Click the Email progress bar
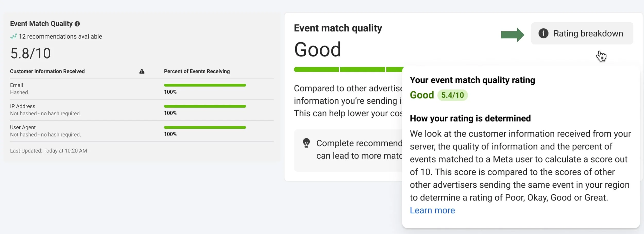This screenshot has width=644, height=234. click(x=205, y=85)
